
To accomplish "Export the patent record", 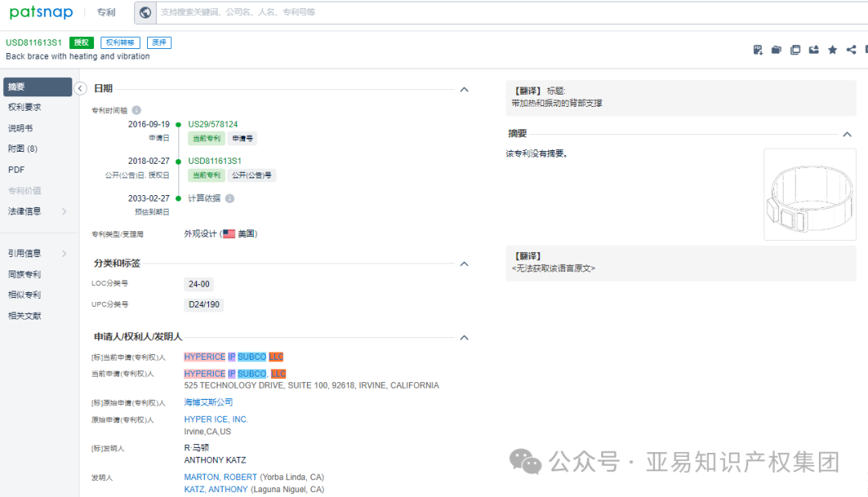I will tap(814, 49).
